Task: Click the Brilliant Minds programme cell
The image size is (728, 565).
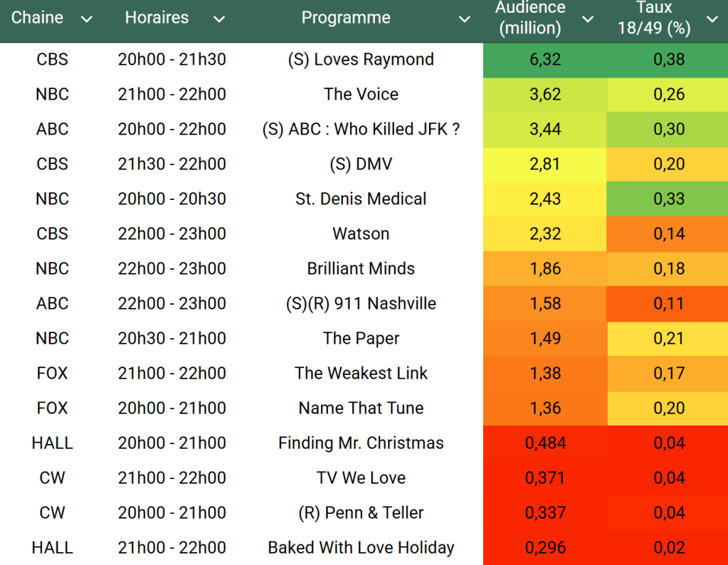Action: pos(361,269)
